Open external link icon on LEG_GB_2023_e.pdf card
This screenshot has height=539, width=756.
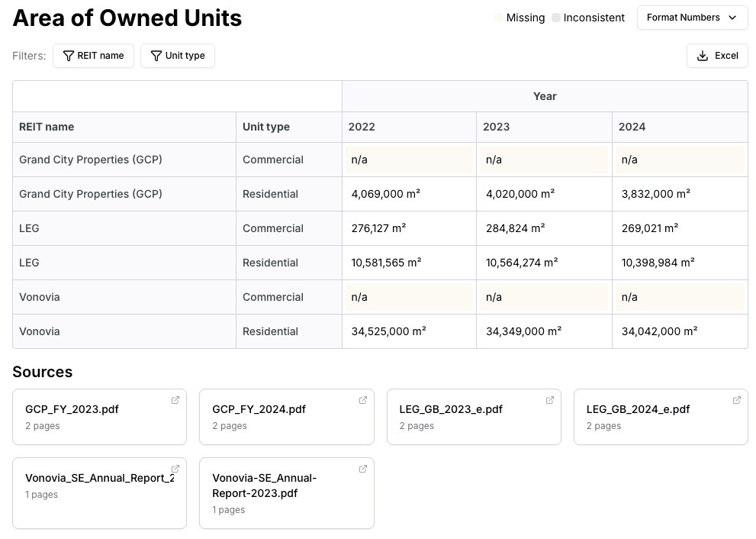tap(549, 400)
